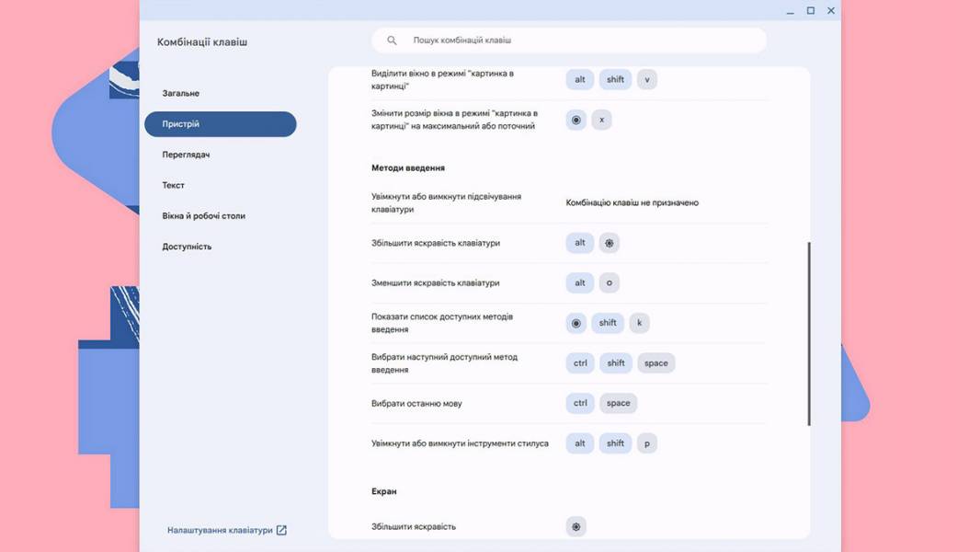Select the Пристрій category
980x552 pixels.
220,124
